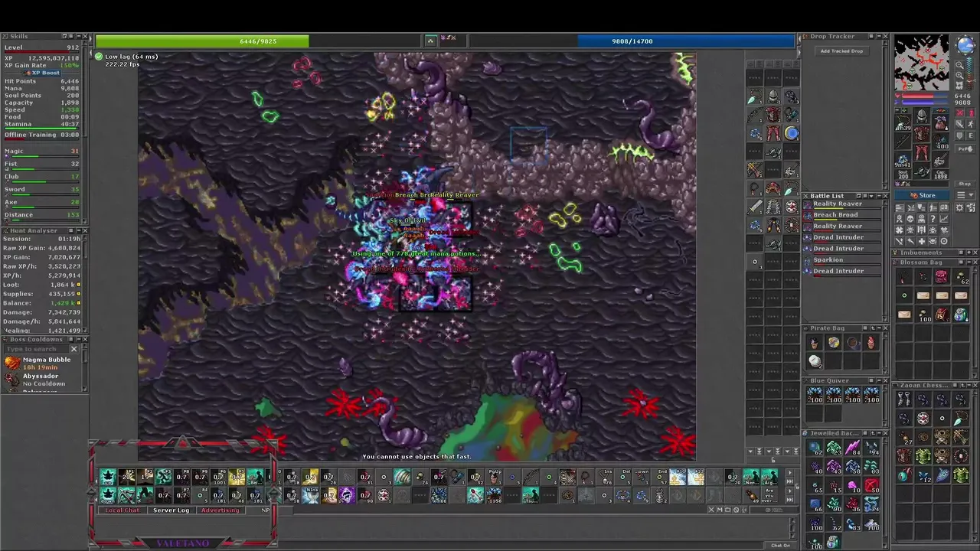Zoom out the minimap
The height and width of the screenshot is (551, 980).
tap(959, 65)
